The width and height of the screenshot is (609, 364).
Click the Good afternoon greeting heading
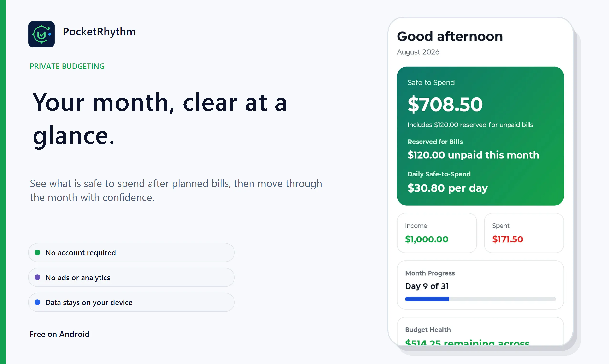point(450,37)
